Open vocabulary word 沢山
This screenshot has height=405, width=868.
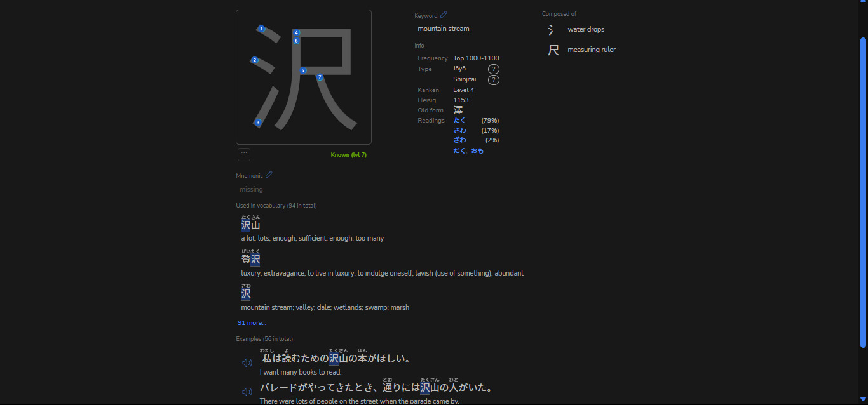pos(250,225)
